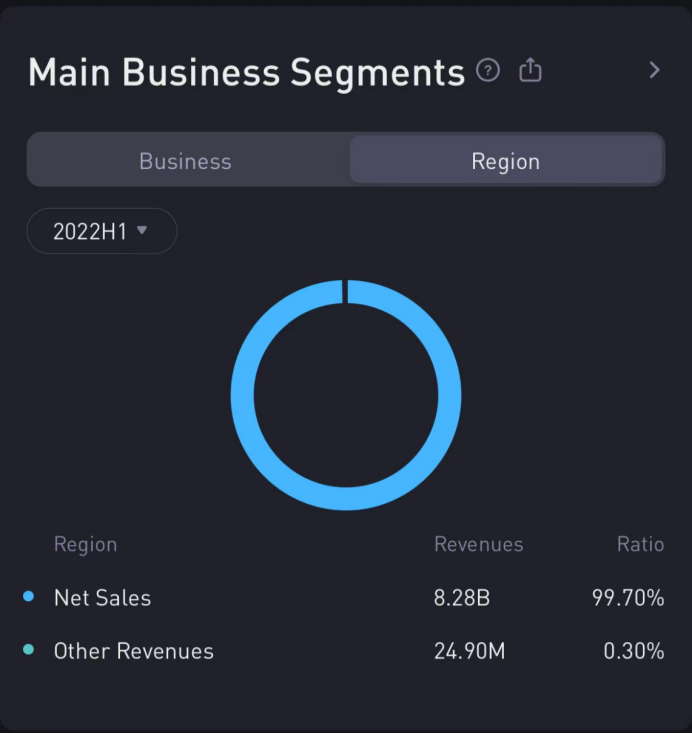Click the 24.90M revenue value

(469, 651)
